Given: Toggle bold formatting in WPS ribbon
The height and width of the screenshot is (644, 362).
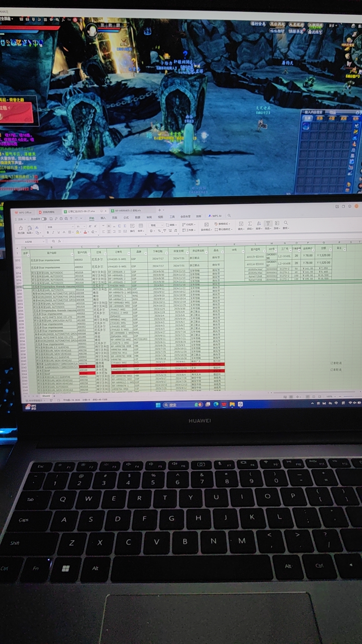Looking at the screenshot, I should [48, 232].
